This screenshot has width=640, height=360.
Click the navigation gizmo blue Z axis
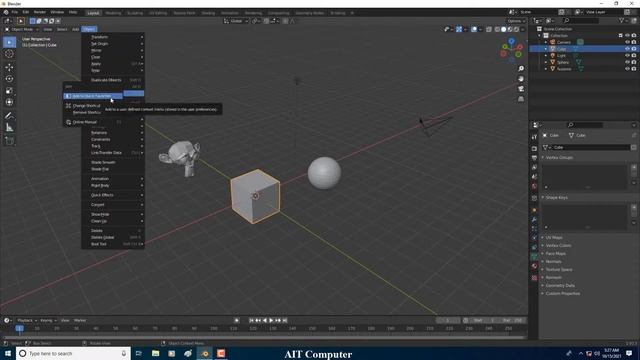click(x=511, y=41)
